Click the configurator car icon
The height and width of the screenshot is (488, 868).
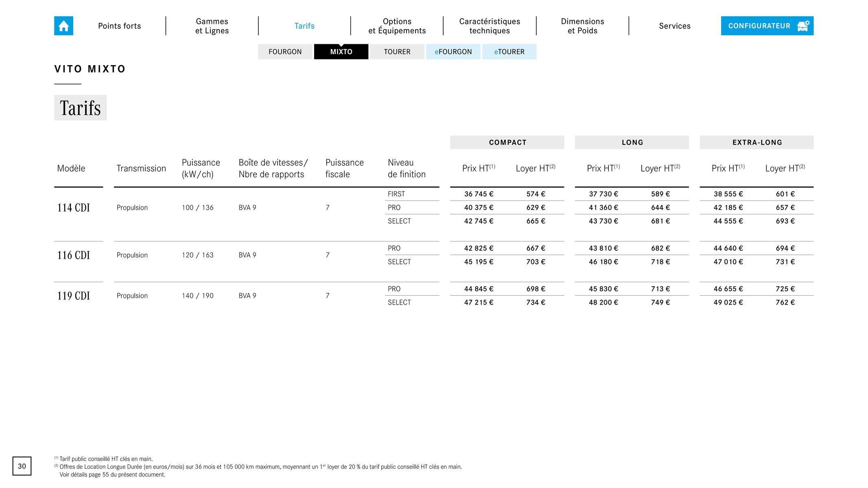point(803,26)
